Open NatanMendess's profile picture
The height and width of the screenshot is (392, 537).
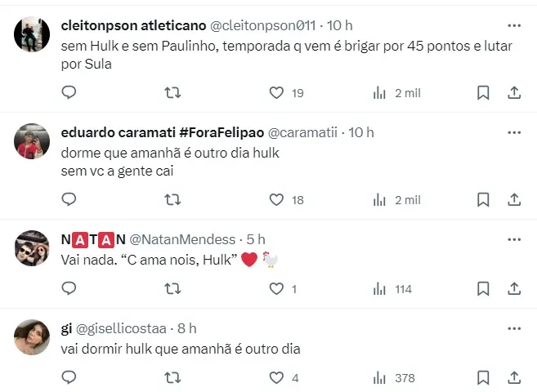click(33, 248)
